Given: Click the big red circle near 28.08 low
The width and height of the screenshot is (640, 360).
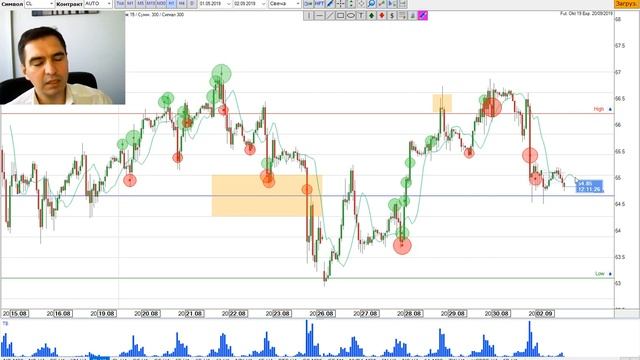Looking at the screenshot, I should pos(402,245).
